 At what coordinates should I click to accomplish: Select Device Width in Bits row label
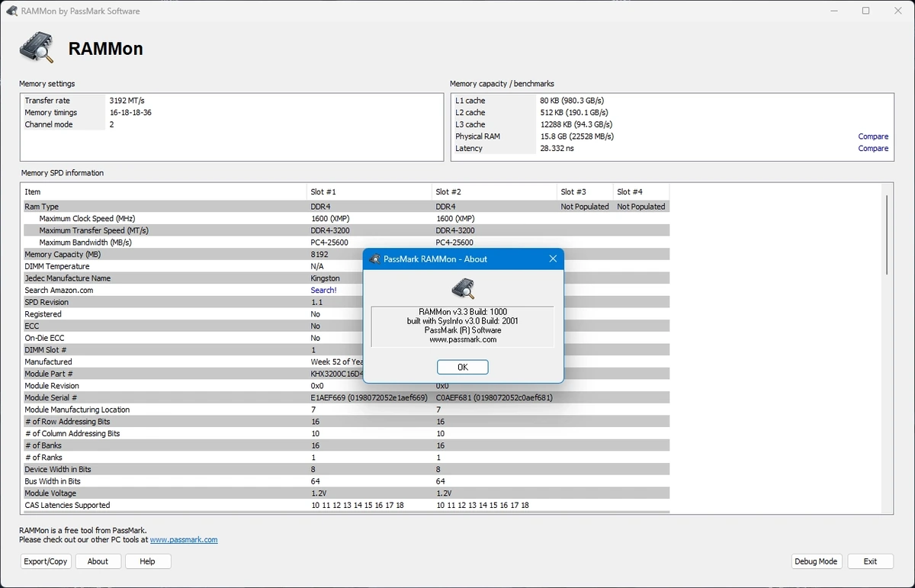(58, 469)
